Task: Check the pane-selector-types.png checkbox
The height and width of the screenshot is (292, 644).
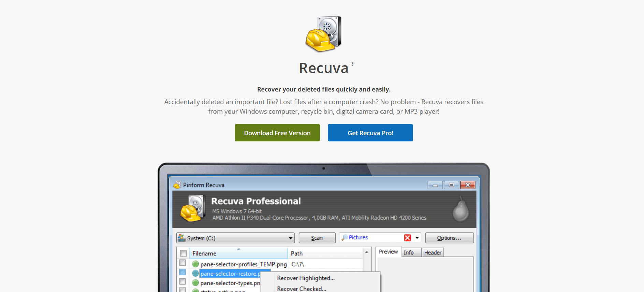Action: pos(182,281)
